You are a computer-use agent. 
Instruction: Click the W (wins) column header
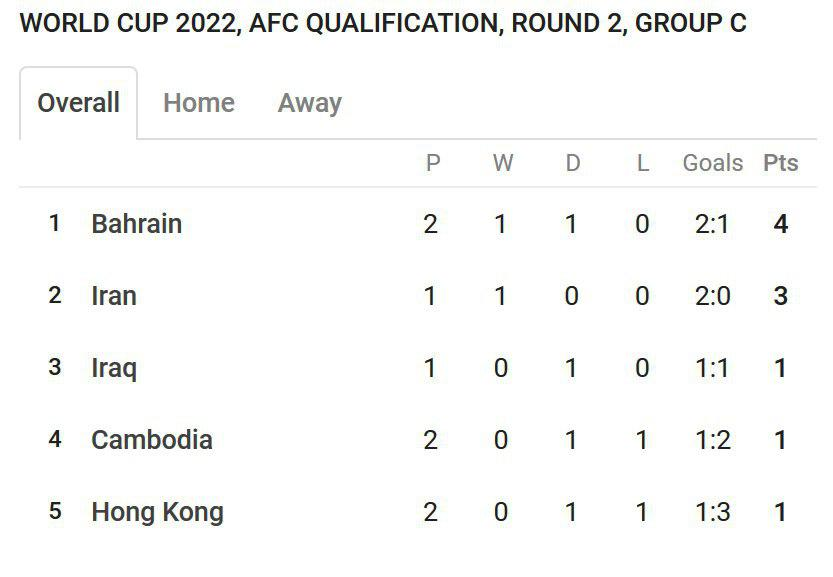503,163
